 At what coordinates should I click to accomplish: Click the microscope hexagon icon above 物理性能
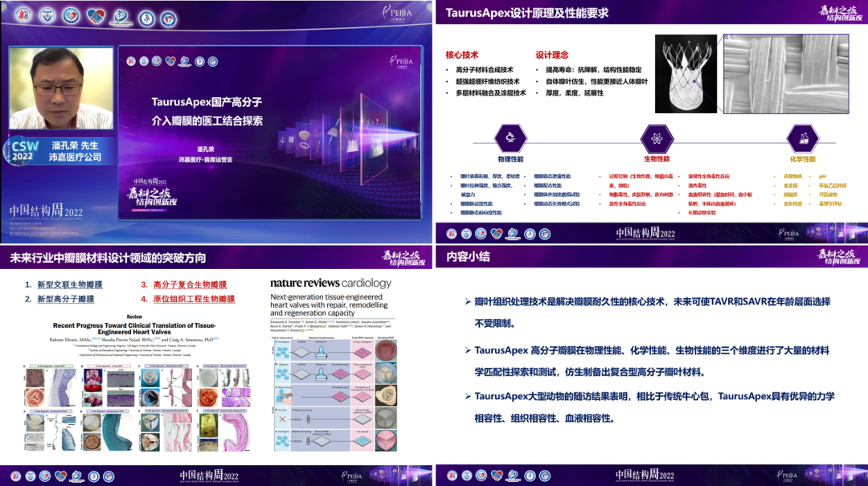(x=510, y=136)
